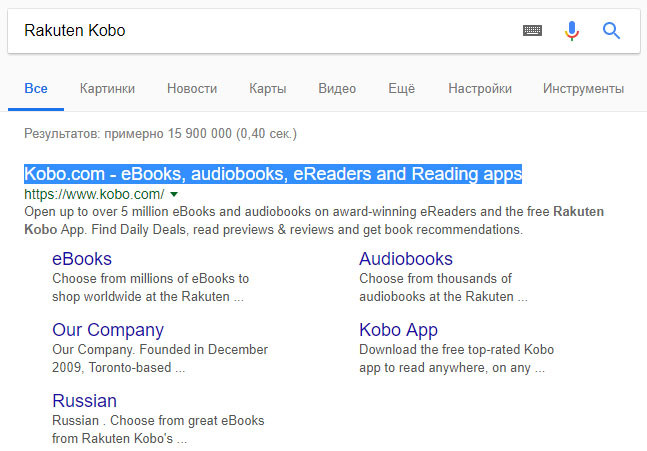The height and width of the screenshot is (451, 647).
Task: Open the Our Company sitelink
Action: pyautogui.click(x=107, y=330)
